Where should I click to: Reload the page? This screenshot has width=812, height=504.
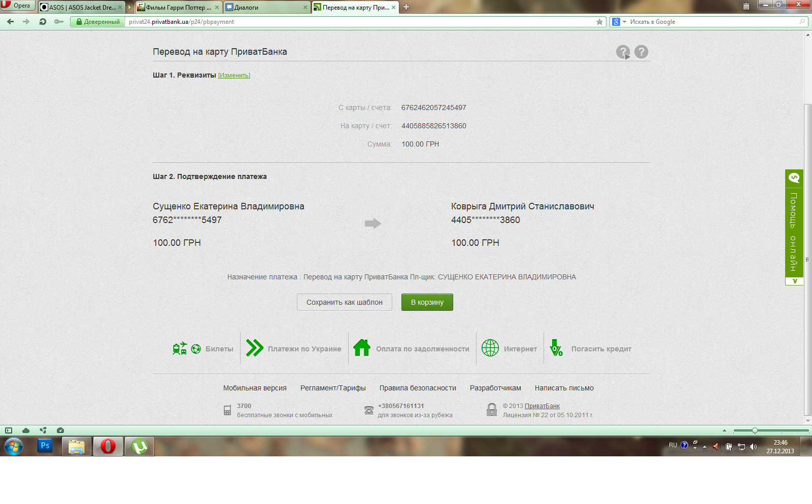[43, 22]
